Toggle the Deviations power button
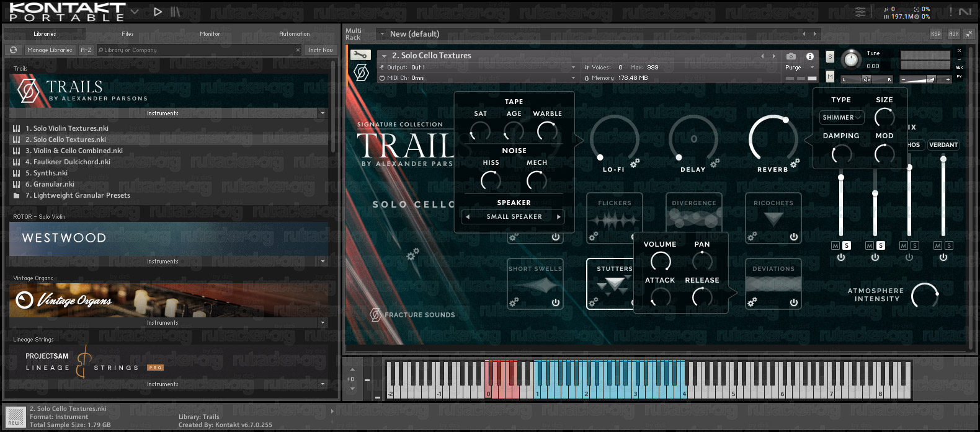Screen dimensions: 980x432 tap(794, 302)
